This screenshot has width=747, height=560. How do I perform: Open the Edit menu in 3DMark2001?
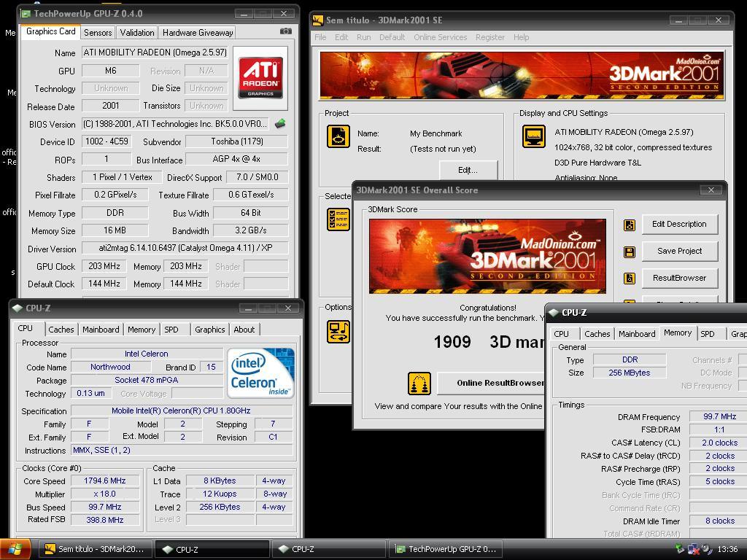click(x=341, y=37)
